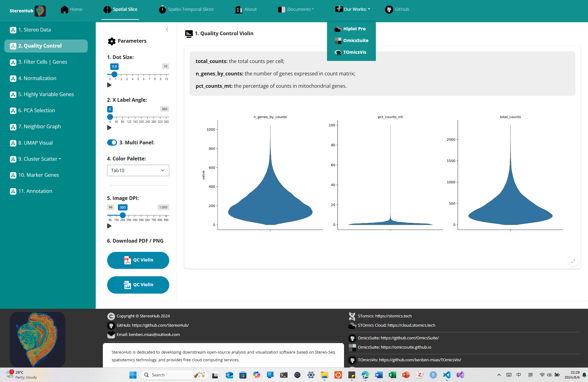Click the Dot Size slider handle

115,74
